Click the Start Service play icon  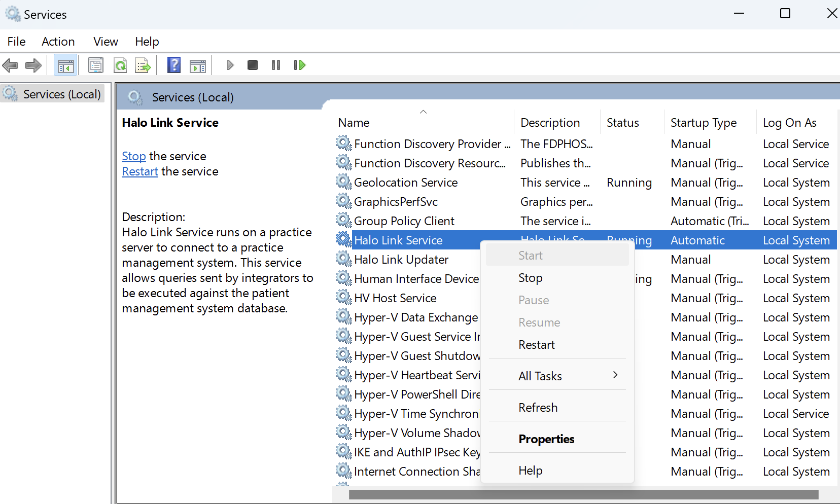[x=230, y=65]
